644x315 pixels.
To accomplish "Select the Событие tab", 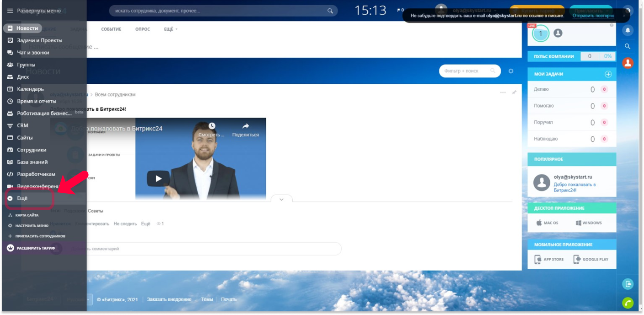I will pos(111,29).
